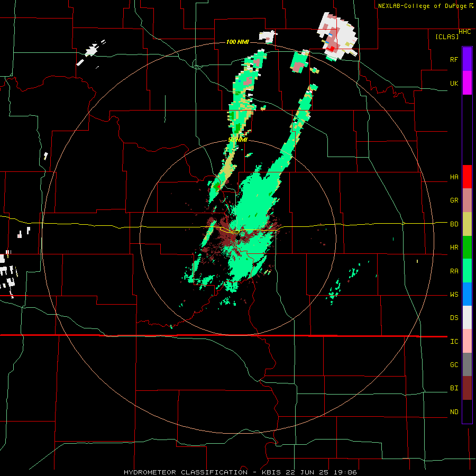The image size is (476, 476).
Task: Click the WS legend label
Action: [x=454, y=295]
